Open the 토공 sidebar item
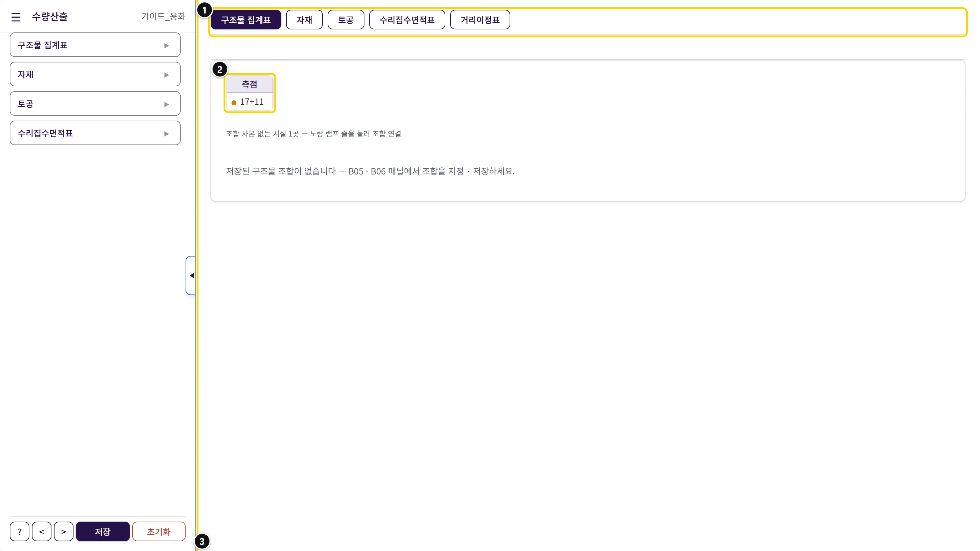This screenshot has height=551, width=980. 95,103
